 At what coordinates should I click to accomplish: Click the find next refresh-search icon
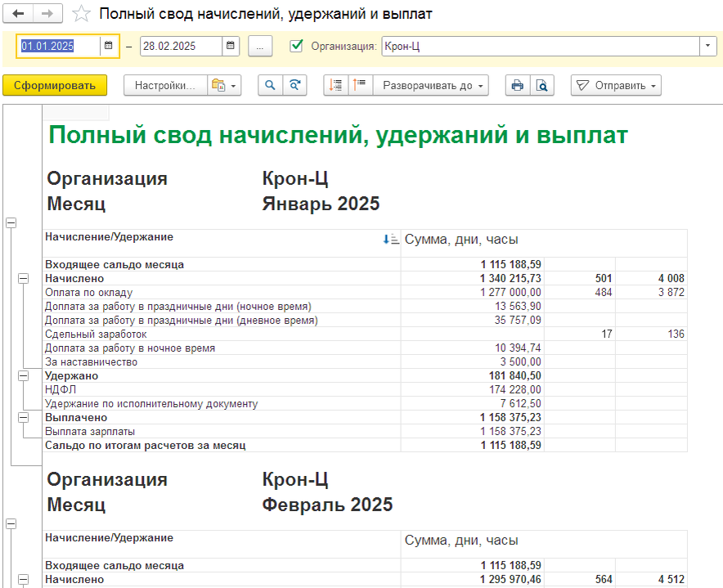coord(294,85)
